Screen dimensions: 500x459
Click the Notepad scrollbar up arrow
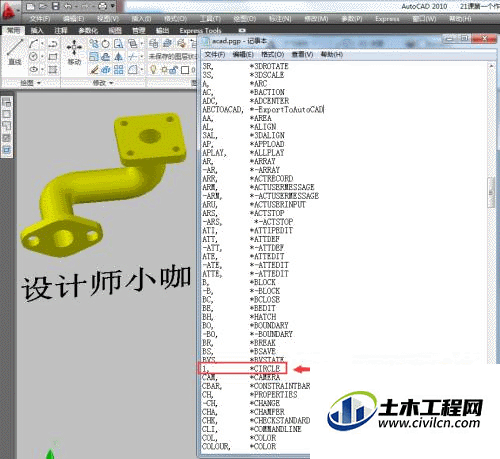(x=491, y=66)
